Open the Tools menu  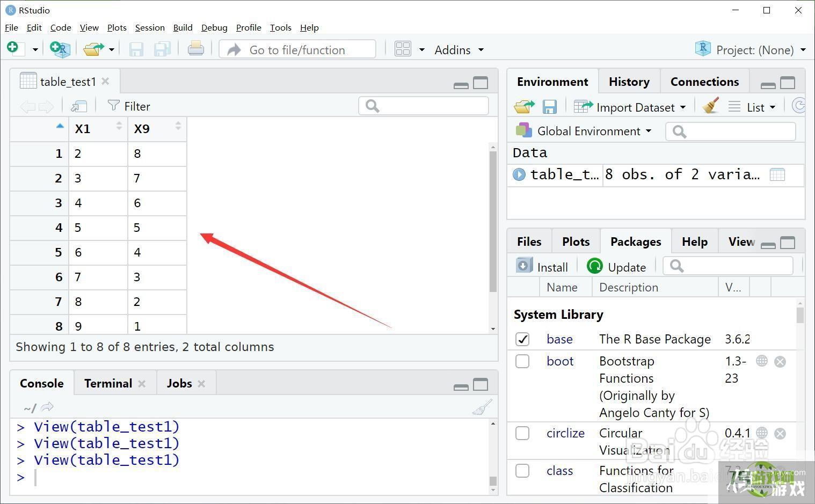(x=280, y=27)
